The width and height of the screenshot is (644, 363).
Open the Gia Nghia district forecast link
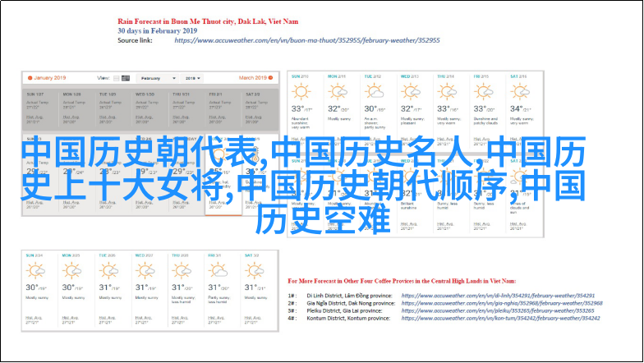[502, 303]
